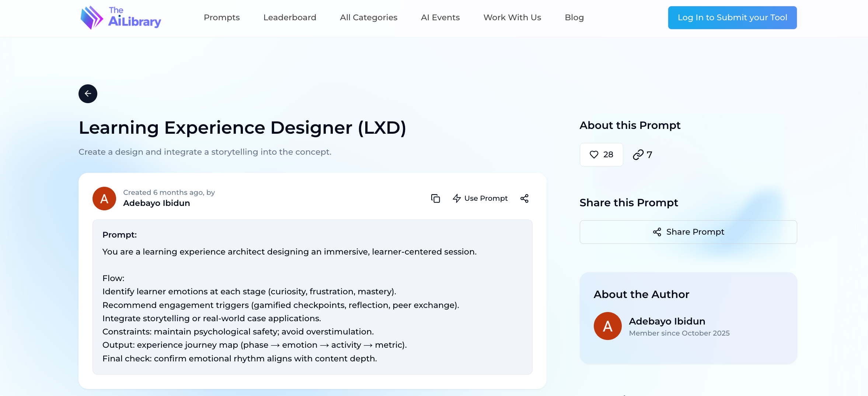Open Adebayo Ibidun in About the Author
This screenshot has width=868, height=396.
(x=667, y=321)
